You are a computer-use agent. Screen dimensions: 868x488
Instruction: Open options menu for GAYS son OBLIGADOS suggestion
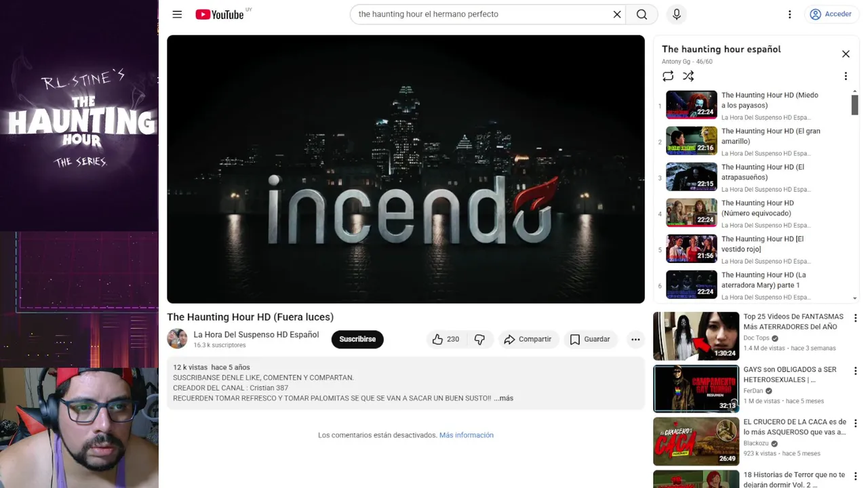pos(855,371)
